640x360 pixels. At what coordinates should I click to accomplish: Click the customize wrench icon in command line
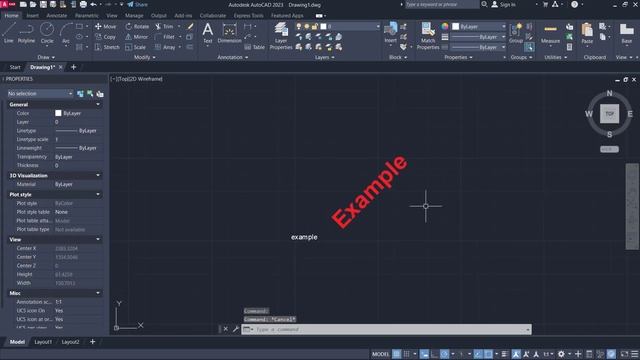[236, 329]
